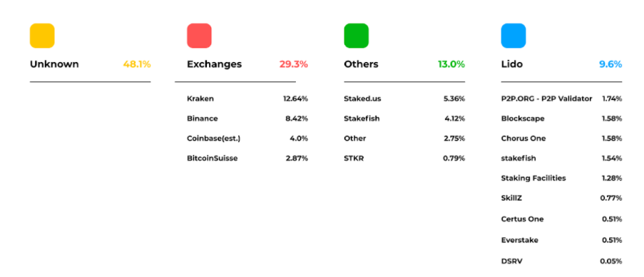Click Stakefish under Others
Viewport: 644px width, 277px height.
(362, 119)
